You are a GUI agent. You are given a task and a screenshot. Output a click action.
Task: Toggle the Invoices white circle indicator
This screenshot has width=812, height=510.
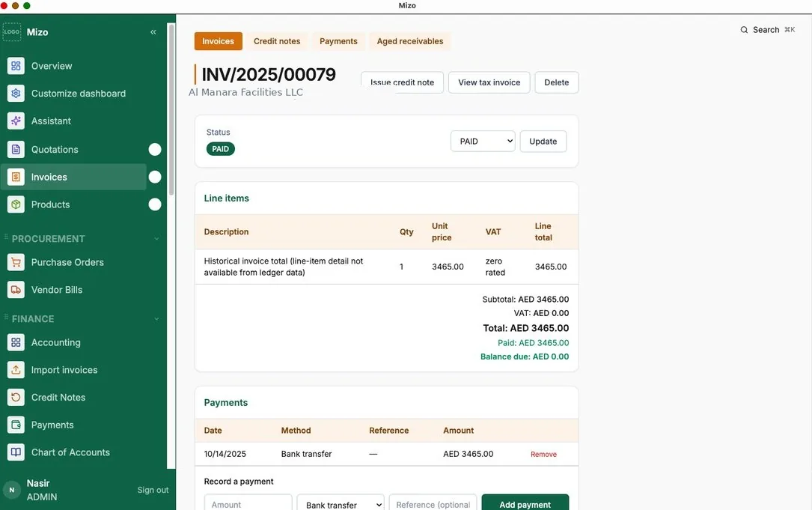pyautogui.click(x=155, y=177)
